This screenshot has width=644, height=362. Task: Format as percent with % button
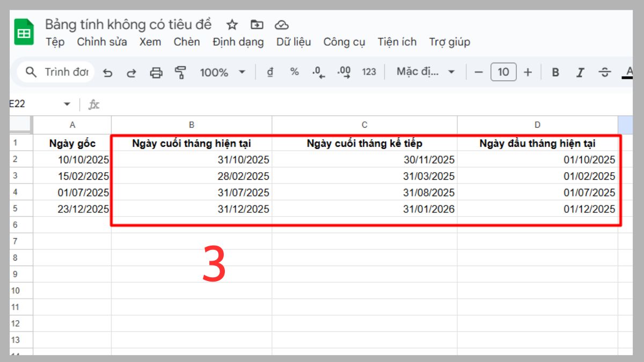tap(294, 72)
